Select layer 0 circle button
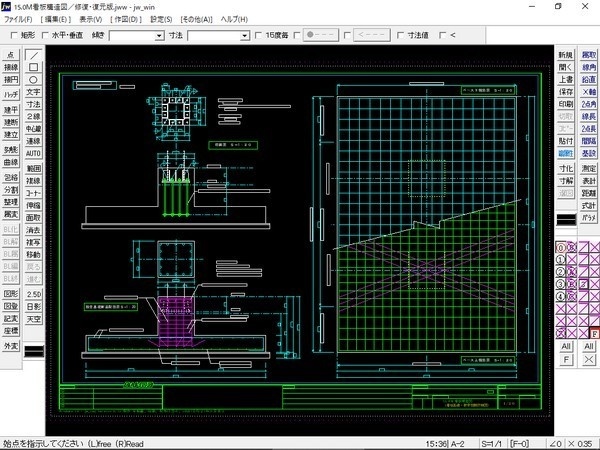The height and width of the screenshot is (450, 600). (561, 248)
